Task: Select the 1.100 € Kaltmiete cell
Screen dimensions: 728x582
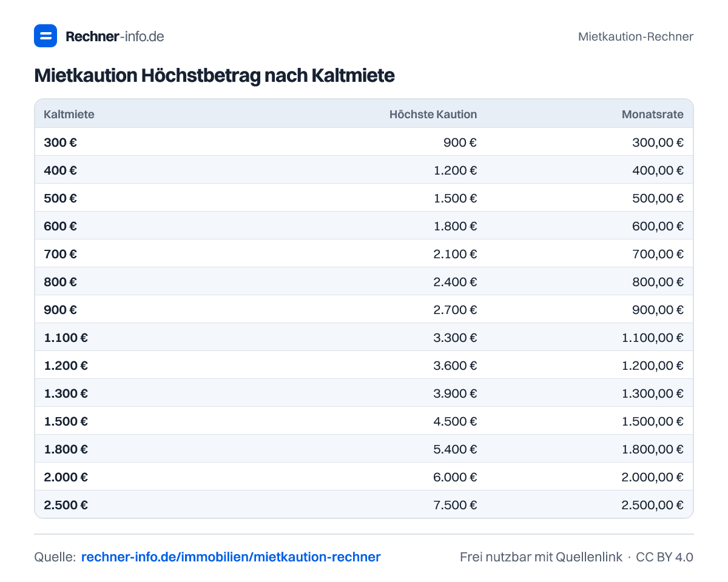Action: (x=66, y=338)
